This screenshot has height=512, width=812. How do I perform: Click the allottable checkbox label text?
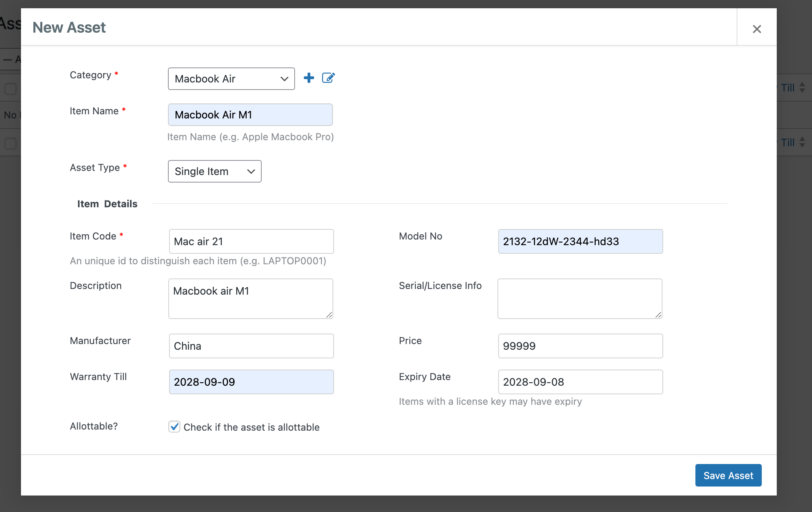tap(252, 427)
